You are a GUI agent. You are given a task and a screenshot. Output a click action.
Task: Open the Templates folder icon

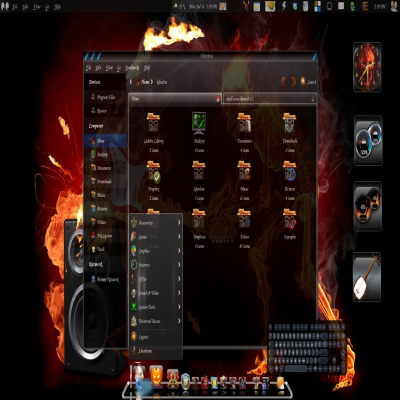(x=199, y=219)
